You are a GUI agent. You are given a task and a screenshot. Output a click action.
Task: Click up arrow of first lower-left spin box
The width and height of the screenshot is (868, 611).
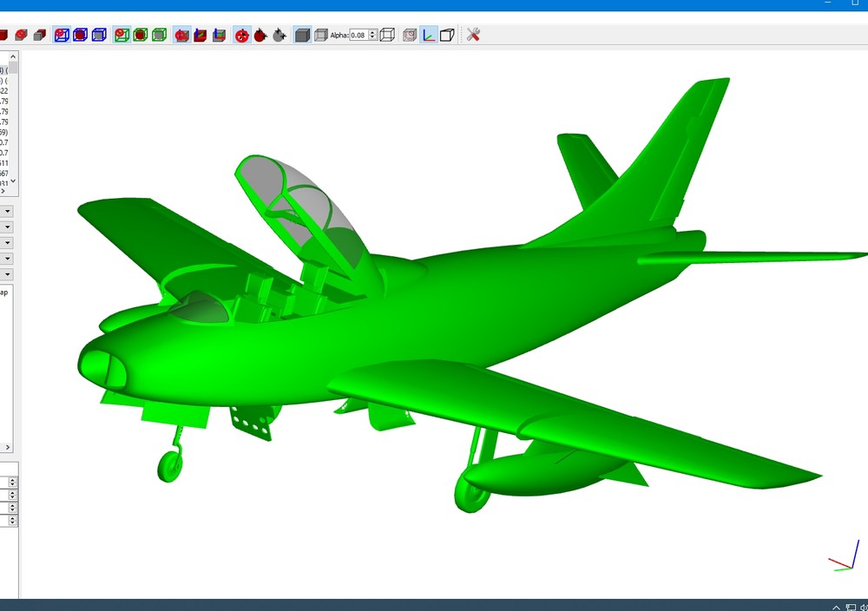click(x=13, y=479)
